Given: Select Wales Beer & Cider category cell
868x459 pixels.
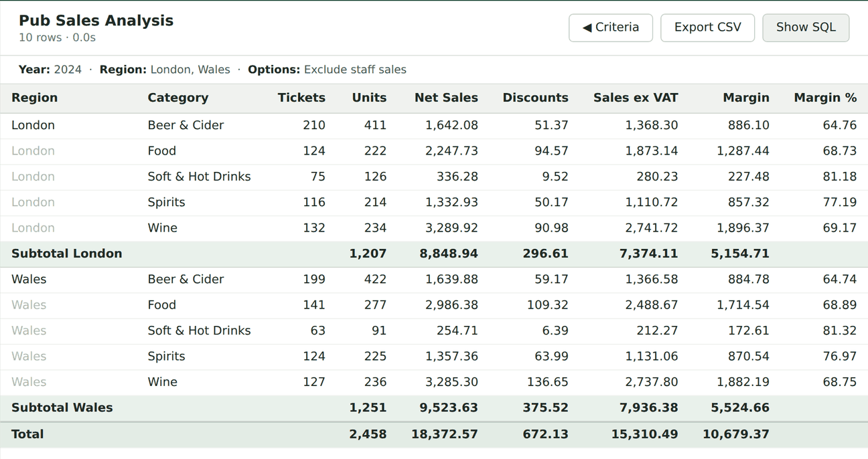Looking at the screenshot, I should [186, 279].
